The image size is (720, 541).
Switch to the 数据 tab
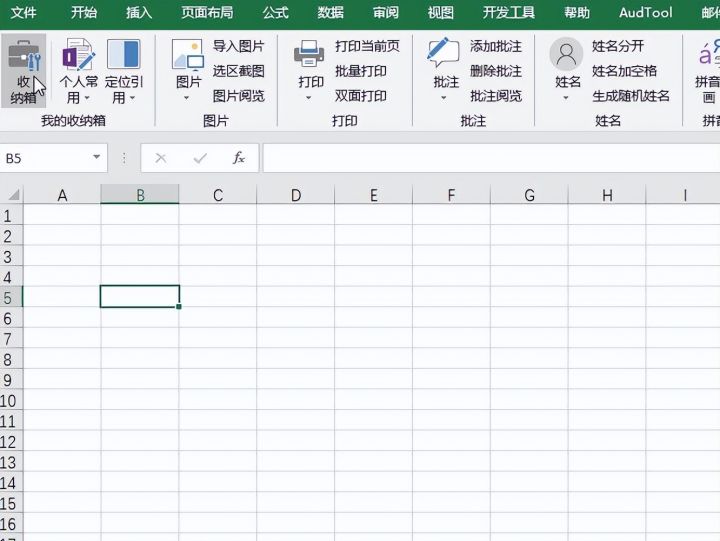click(331, 12)
